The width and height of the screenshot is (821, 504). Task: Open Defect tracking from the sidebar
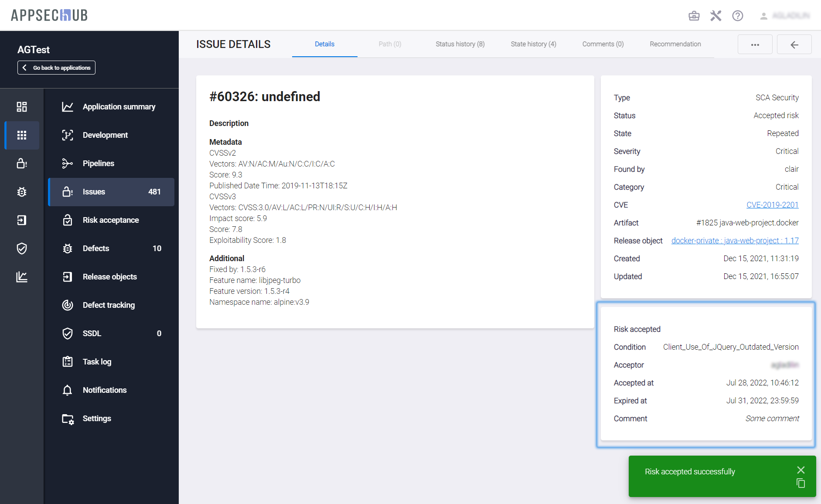[109, 305]
